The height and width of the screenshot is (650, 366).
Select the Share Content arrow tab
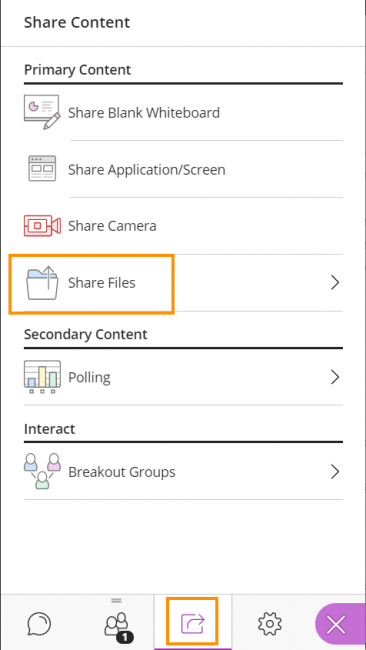click(193, 623)
